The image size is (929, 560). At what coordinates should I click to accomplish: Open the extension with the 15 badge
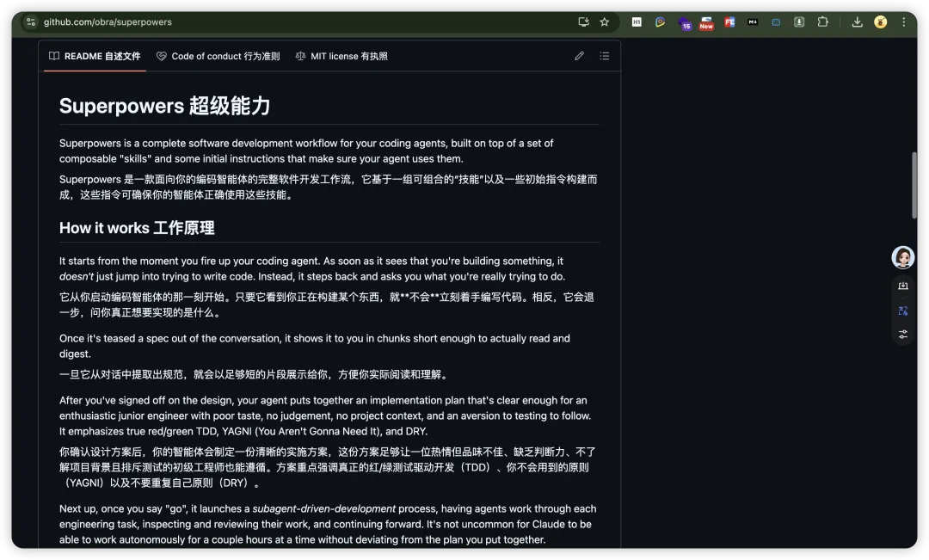click(684, 23)
